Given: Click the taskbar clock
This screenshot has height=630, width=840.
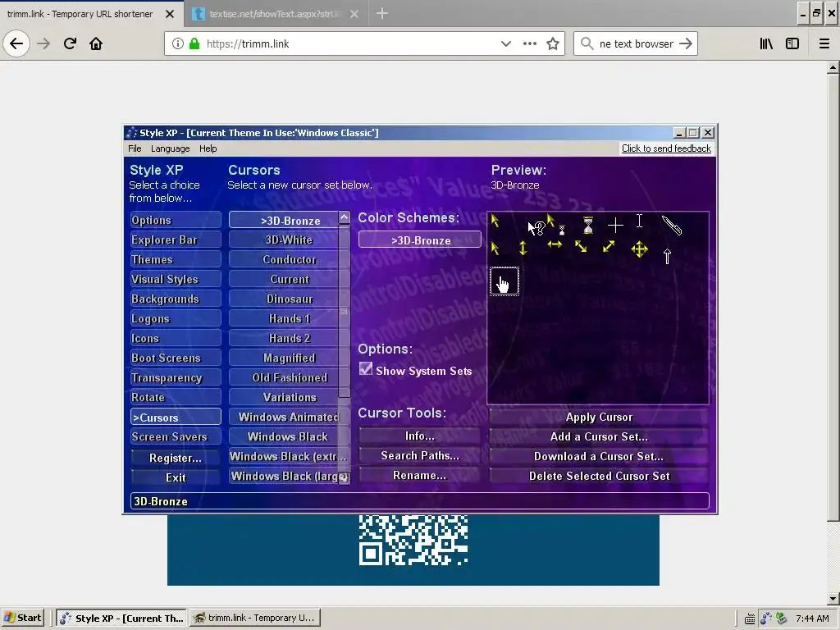Looking at the screenshot, I should pyautogui.click(x=812, y=619).
